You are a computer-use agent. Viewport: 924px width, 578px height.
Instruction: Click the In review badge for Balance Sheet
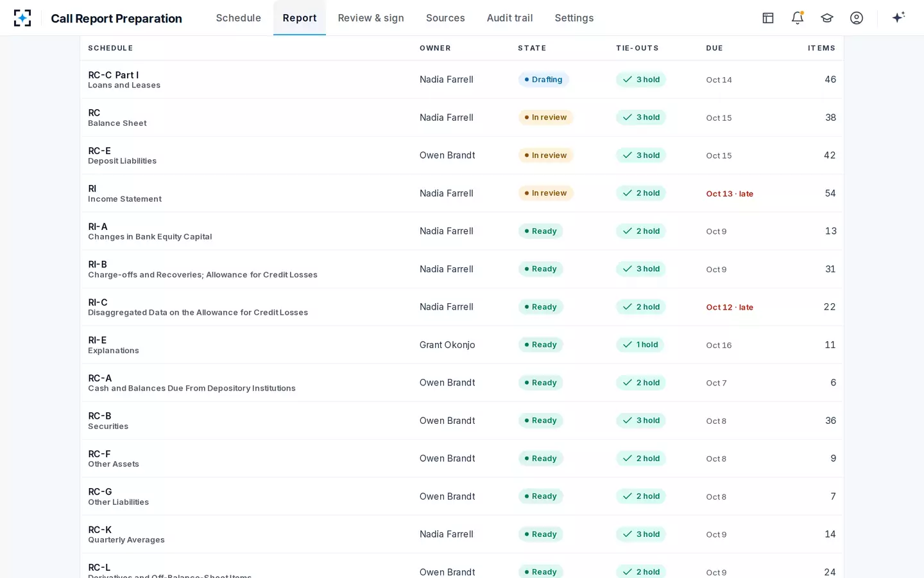(x=545, y=118)
